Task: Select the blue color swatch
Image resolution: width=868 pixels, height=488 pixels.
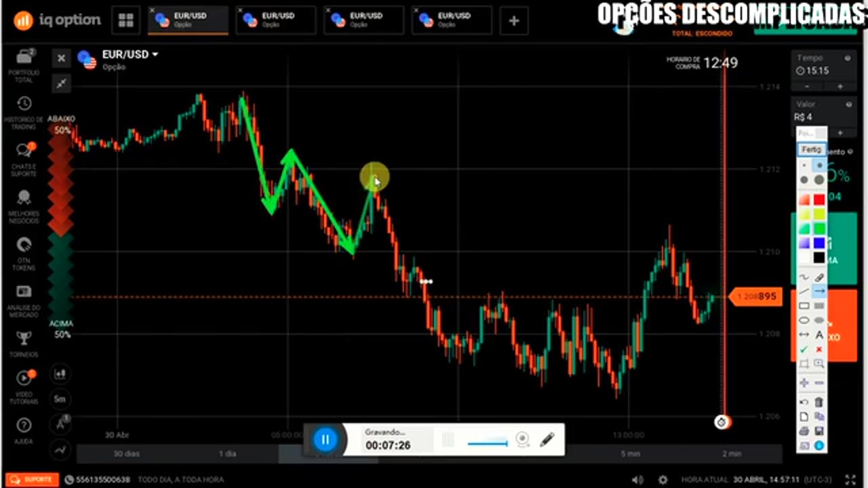Action: click(x=819, y=243)
